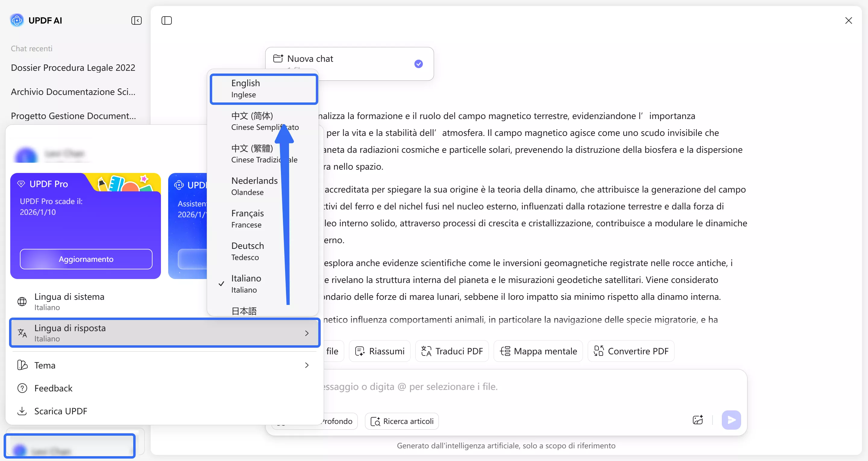This screenshot has height=461, width=868.
Task: Open the Lingua di sistema setting
Action: click(x=69, y=301)
